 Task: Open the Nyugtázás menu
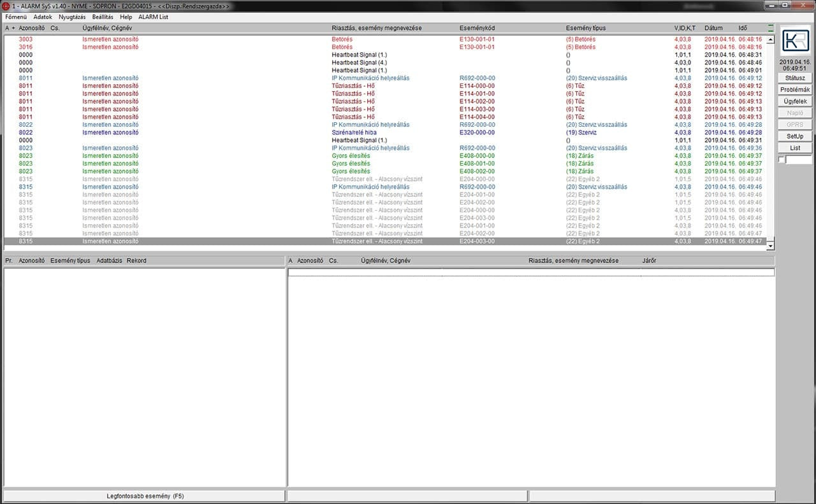pos(72,17)
